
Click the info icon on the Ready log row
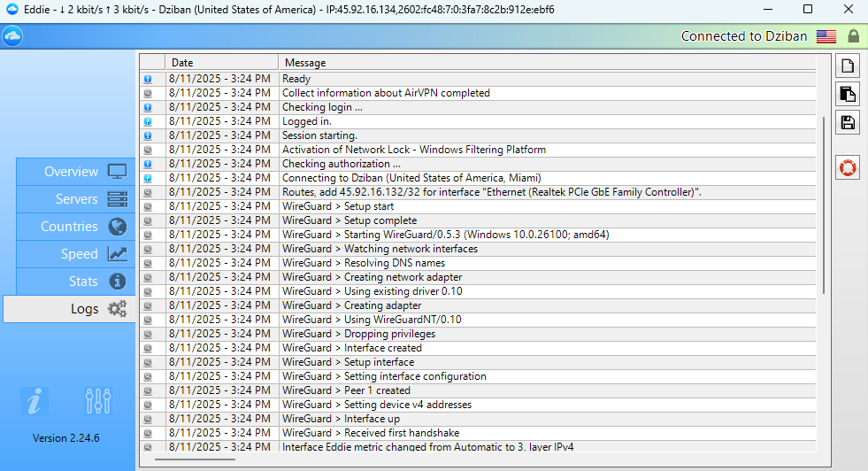click(x=148, y=80)
